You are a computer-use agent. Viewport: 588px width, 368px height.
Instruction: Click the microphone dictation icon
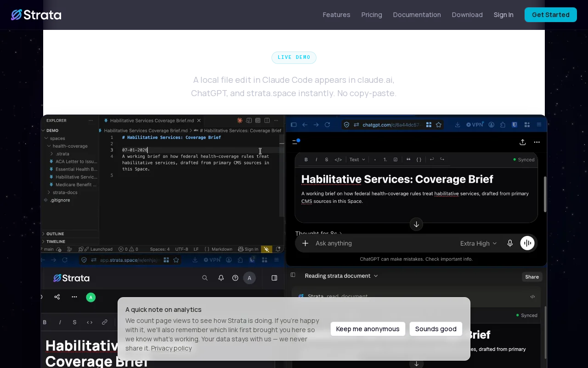[510, 243]
